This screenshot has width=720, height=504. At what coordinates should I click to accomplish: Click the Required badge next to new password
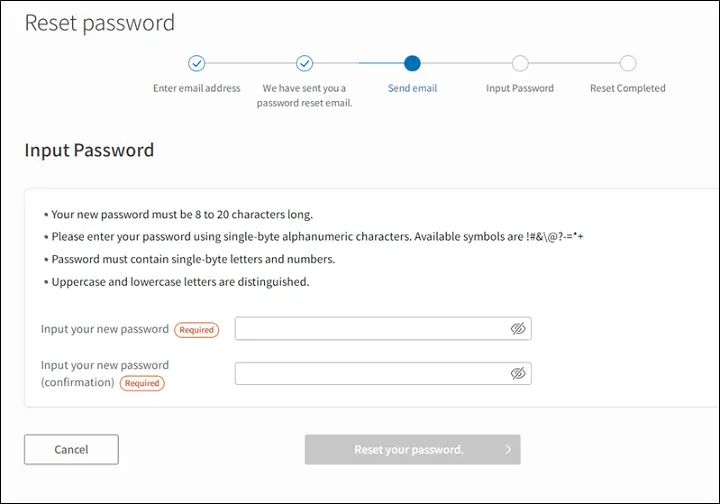[197, 330]
